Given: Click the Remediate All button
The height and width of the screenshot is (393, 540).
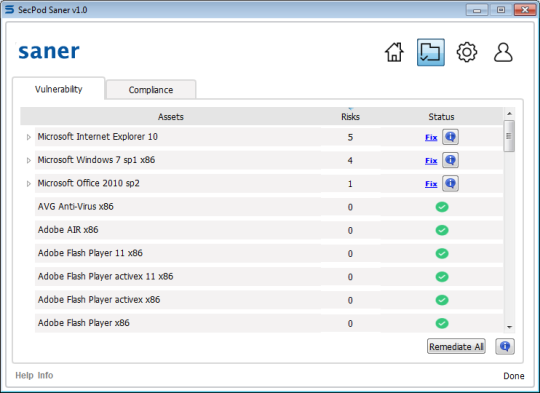Looking at the screenshot, I should pyautogui.click(x=456, y=347).
